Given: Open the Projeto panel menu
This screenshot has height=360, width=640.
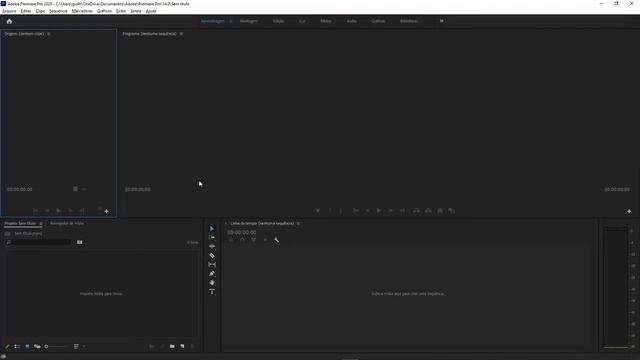Looking at the screenshot, I should click(41, 224).
